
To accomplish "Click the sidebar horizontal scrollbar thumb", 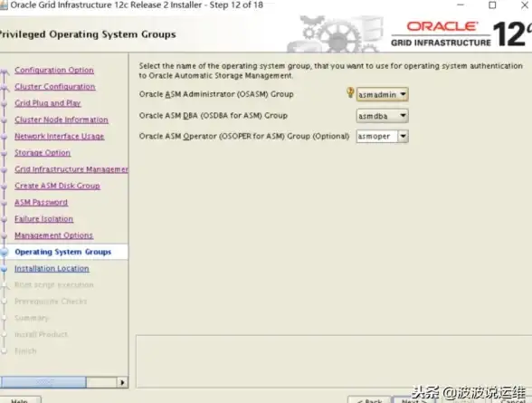I will 43,382.
